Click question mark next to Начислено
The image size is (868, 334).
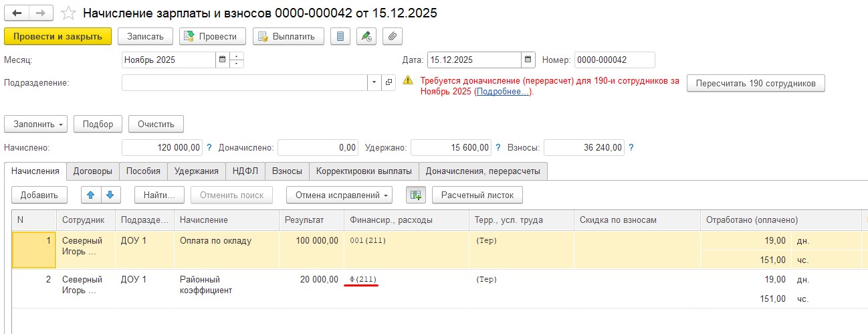(x=209, y=147)
